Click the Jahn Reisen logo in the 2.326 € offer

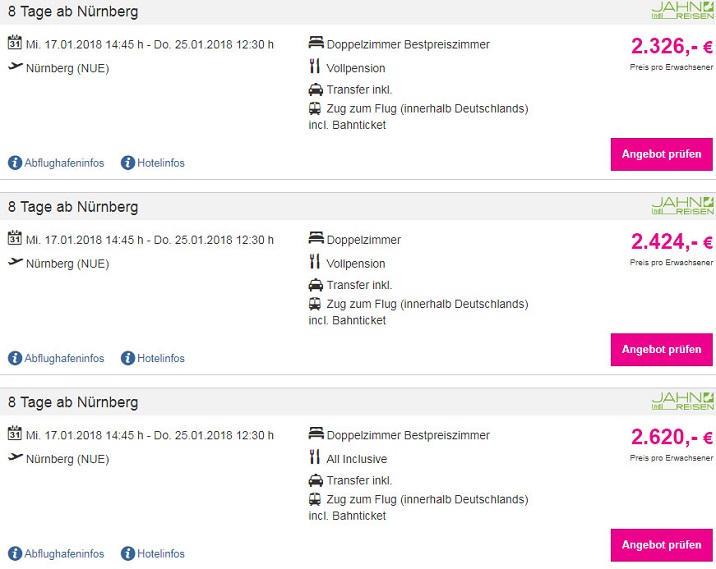click(683, 10)
